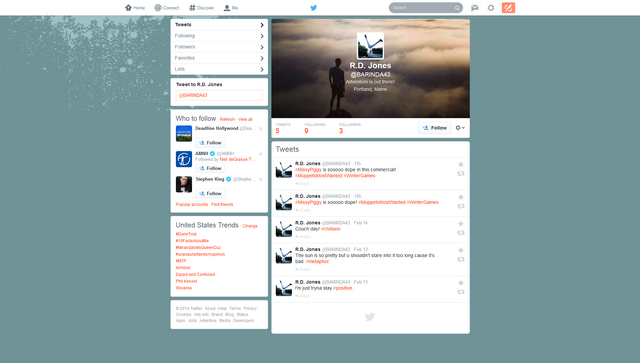Viewport: 640px width, 363px height.
Task: Follow Stephen King
Action: tap(211, 194)
